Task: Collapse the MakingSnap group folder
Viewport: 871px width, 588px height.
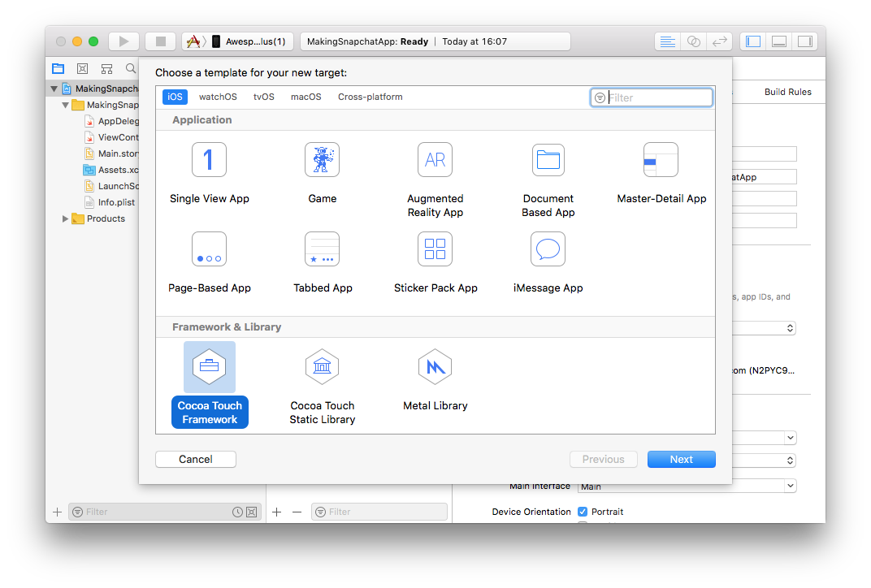Action: (66, 105)
